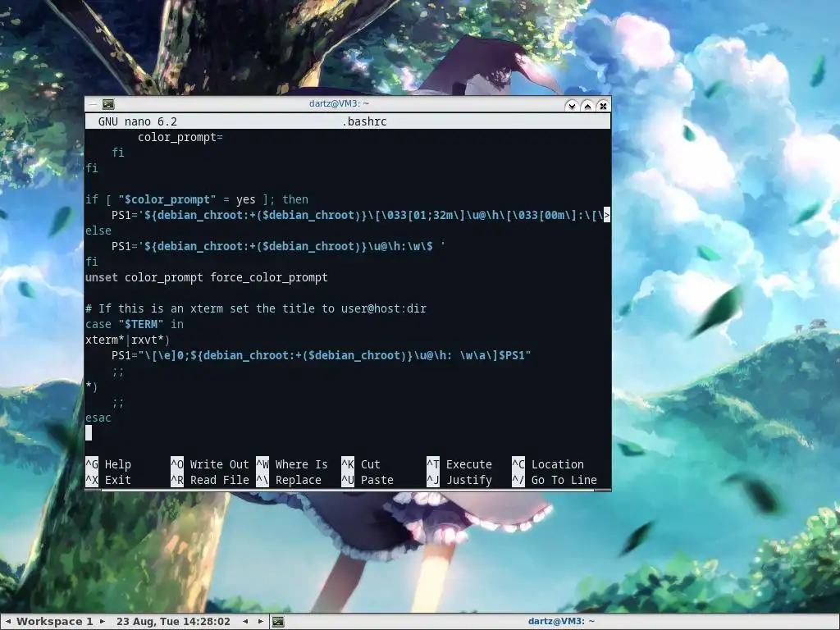The width and height of the screenshot is (840, 630).
Task: Maximize the dartz@VM3 terminal window
Action: tap(587, 106)
